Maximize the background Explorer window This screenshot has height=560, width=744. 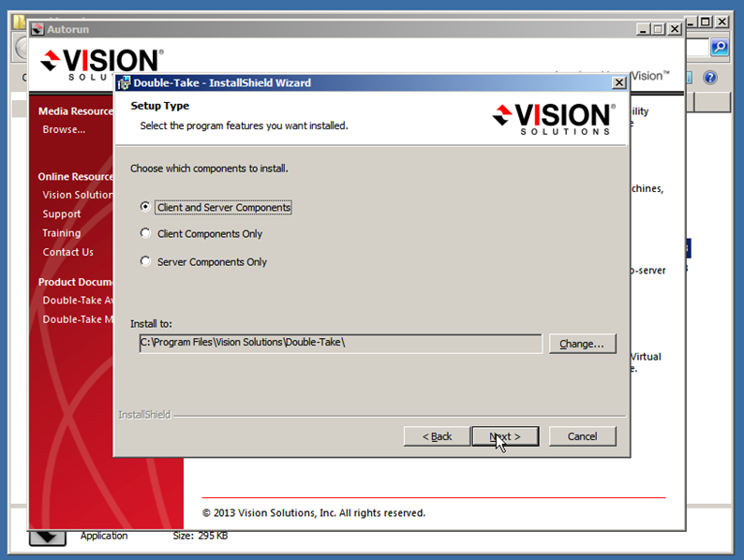(706, 22)
